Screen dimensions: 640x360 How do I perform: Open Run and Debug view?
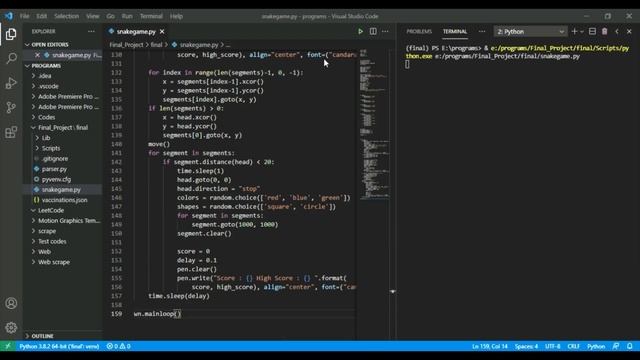(x=11, y=83)
